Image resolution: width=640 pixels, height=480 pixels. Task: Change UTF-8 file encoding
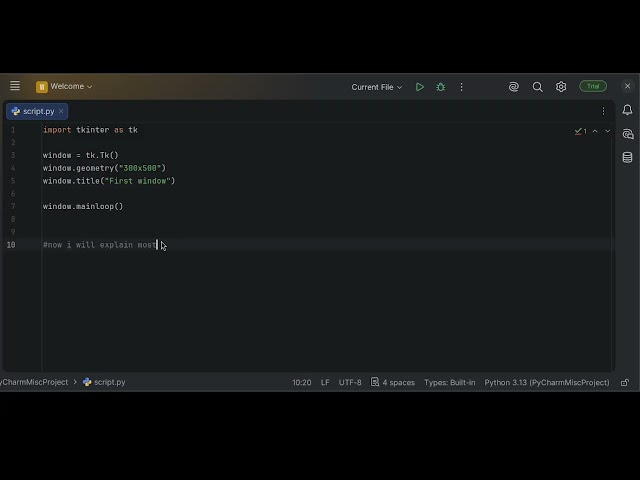(350, 382)
